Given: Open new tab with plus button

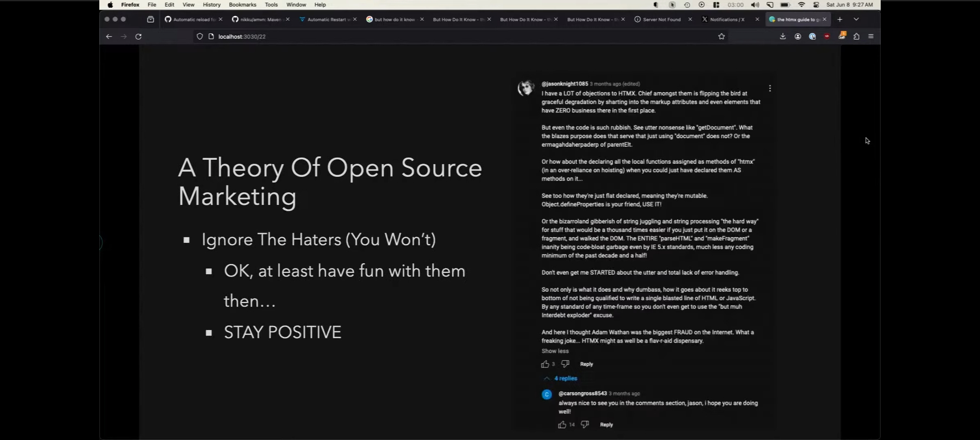Looking at the screenshot, I should [840, 20].
